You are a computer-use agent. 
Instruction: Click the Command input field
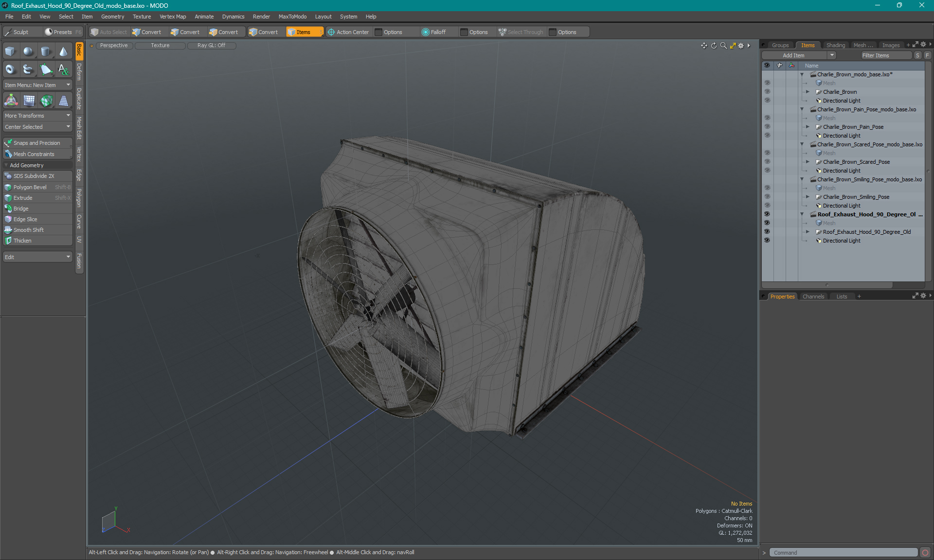(843, 553)
